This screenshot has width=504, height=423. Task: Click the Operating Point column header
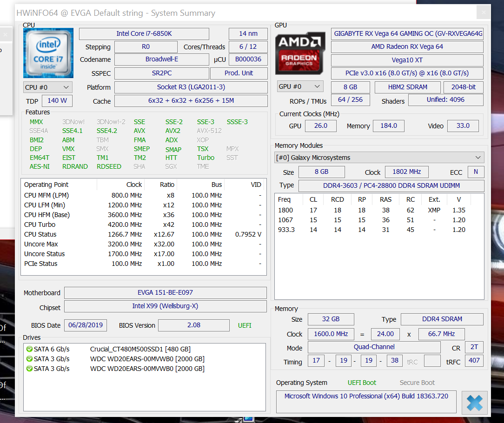tap(59, 185)
